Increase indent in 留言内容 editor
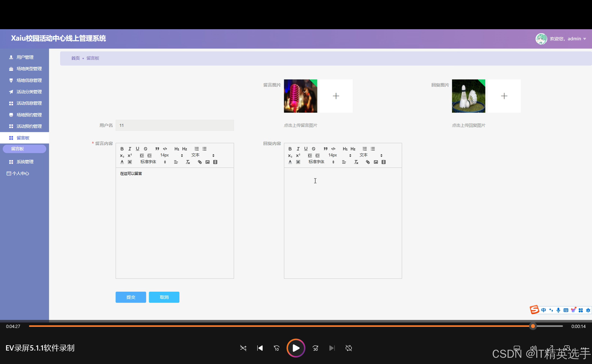 coord(150,155)
